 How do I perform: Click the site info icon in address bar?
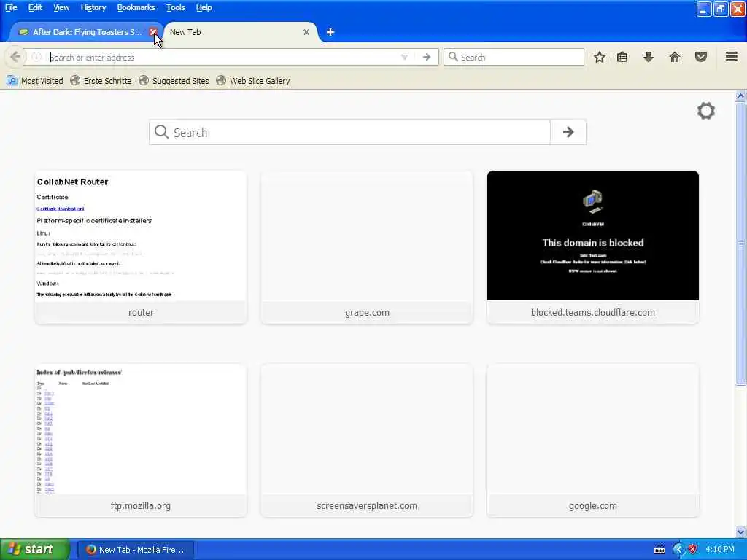(36, 57)
